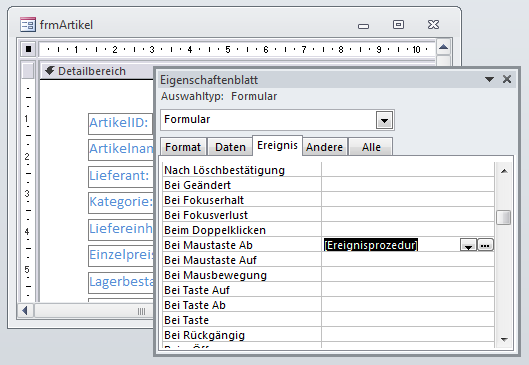
Task: Click the Bei Taste Ab value field
Action: pos(408,305)
